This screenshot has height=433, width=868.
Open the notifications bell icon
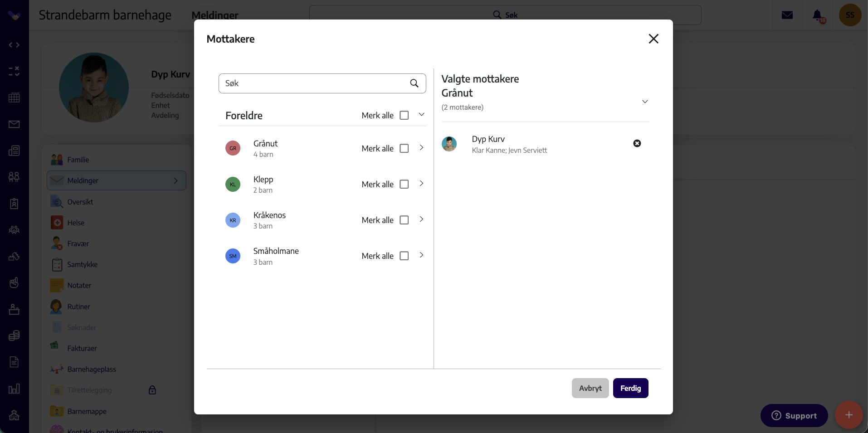point(817,15)
